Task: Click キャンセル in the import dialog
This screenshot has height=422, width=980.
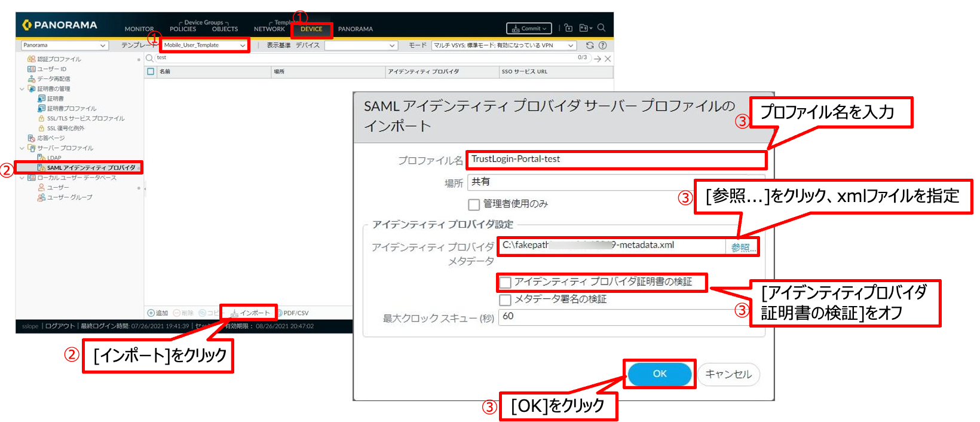Action: tap(728, 374)
